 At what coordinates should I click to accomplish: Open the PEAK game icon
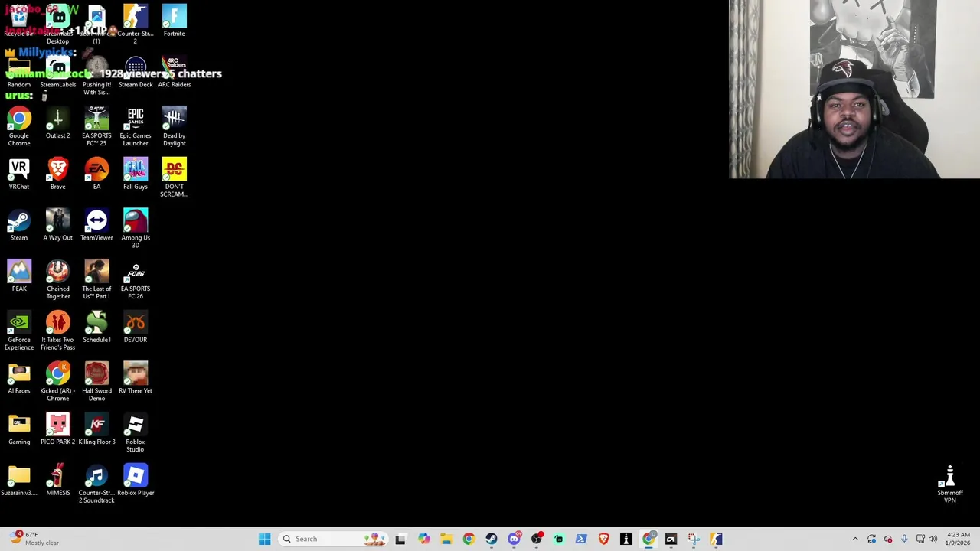coord(19,276)
